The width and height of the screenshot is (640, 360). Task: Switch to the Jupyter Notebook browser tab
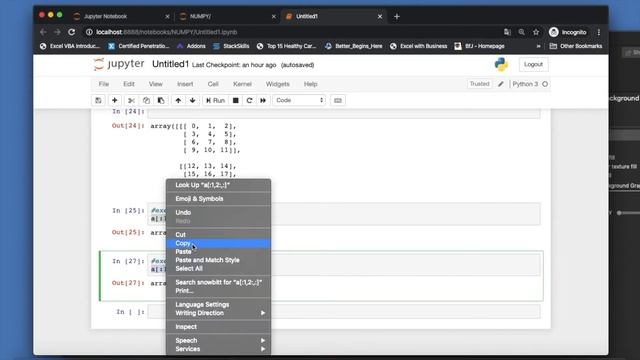(121, 16)
